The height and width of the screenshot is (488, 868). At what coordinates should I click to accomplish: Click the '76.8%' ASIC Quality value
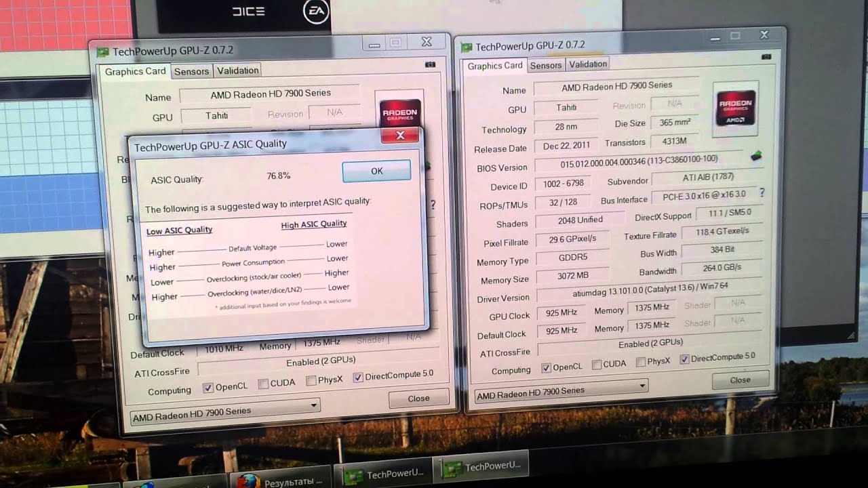coord(278,176)
